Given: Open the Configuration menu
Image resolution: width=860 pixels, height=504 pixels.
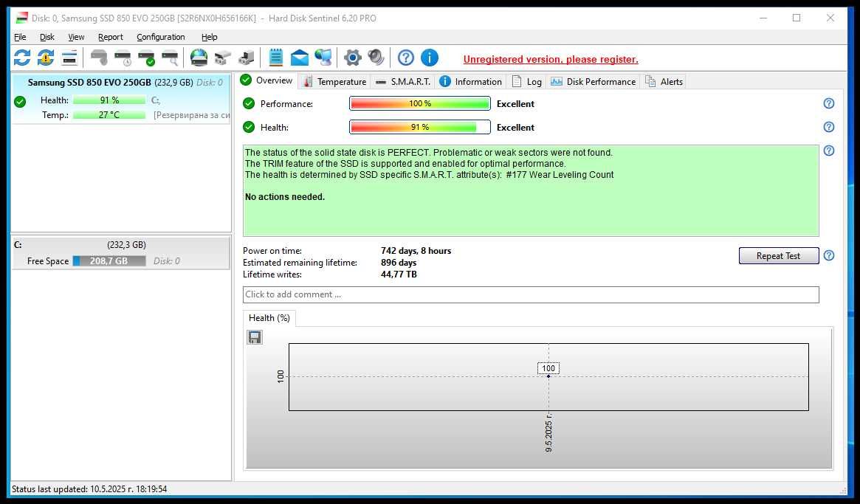Looking at the screenshot, I should 161,37.
